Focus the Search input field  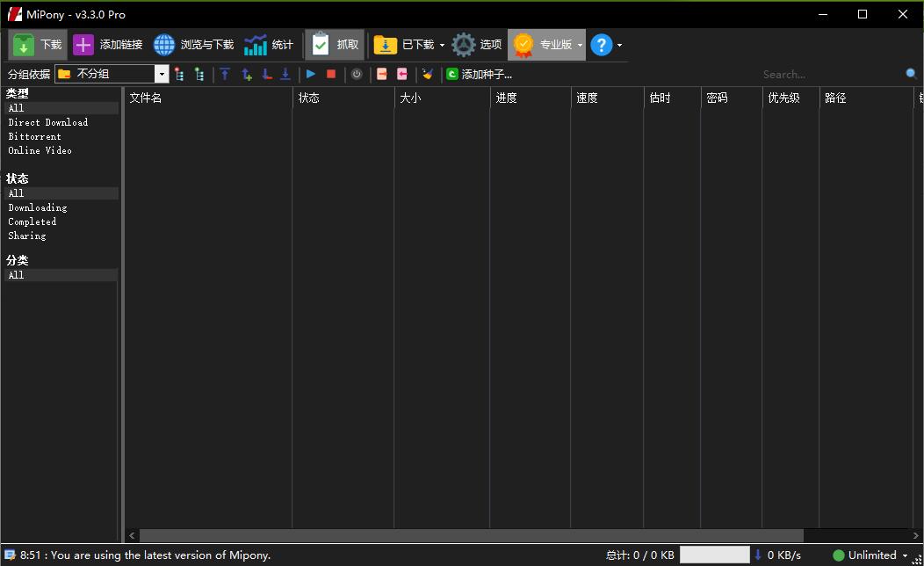831,75
